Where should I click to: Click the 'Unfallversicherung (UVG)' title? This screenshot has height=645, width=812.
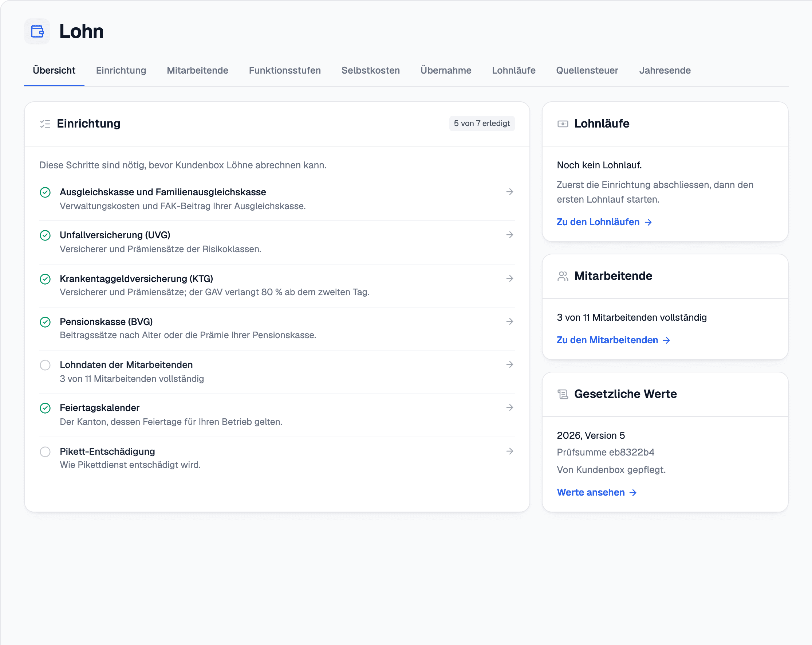pyautogui.click(x=115, y=235)
